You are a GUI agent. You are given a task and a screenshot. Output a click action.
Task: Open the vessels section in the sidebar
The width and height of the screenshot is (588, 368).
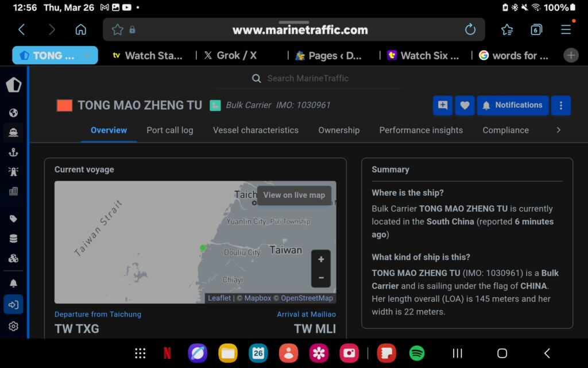[13, 132]
